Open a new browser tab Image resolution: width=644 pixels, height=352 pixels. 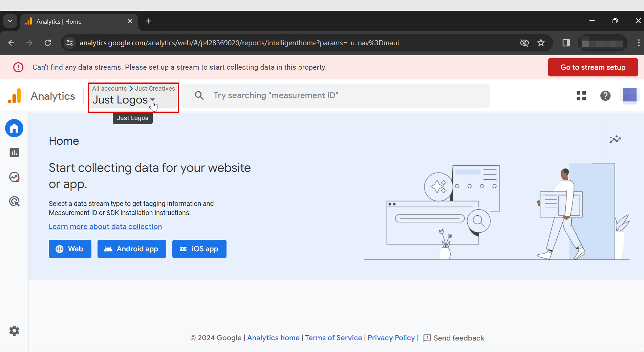pyautogui.click(x=148, y=21)
